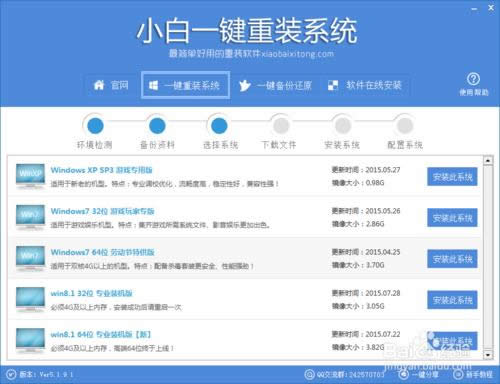The height and width of the screenshot is (384, 500).
Task: Click the 下载文件 step circle
Action: pyautogui.click(x=281, y=126)
